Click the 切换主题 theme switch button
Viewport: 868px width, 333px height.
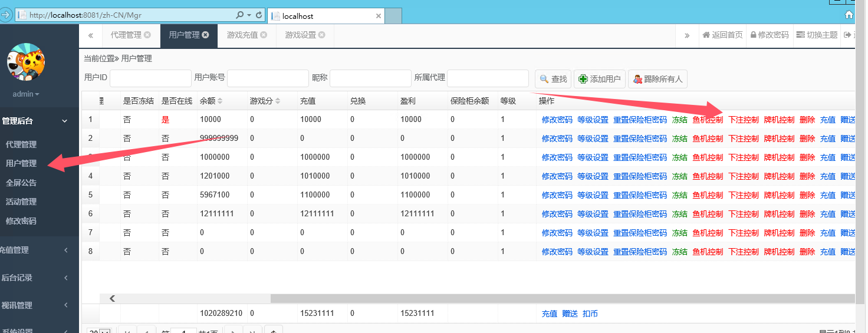[x=817, y=35]
